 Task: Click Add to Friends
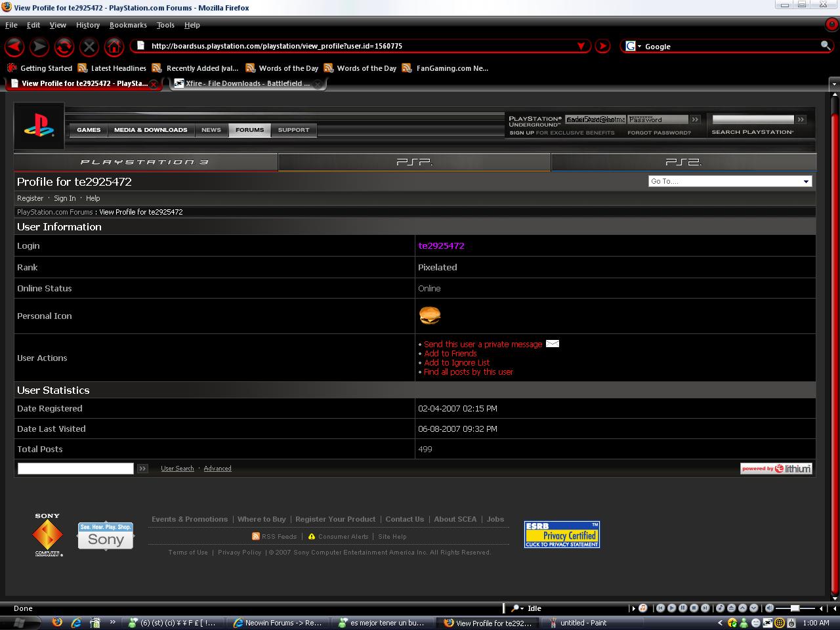pos(450,353)
